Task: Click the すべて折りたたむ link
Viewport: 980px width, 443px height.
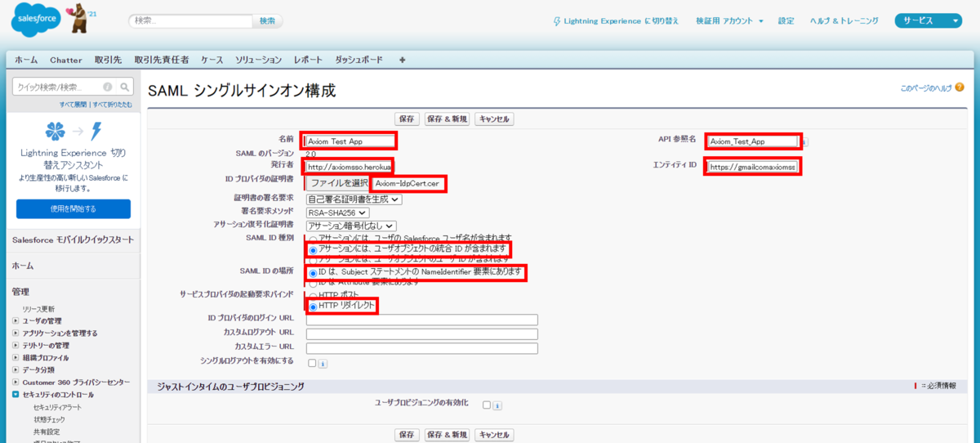Action: point(112,105)
